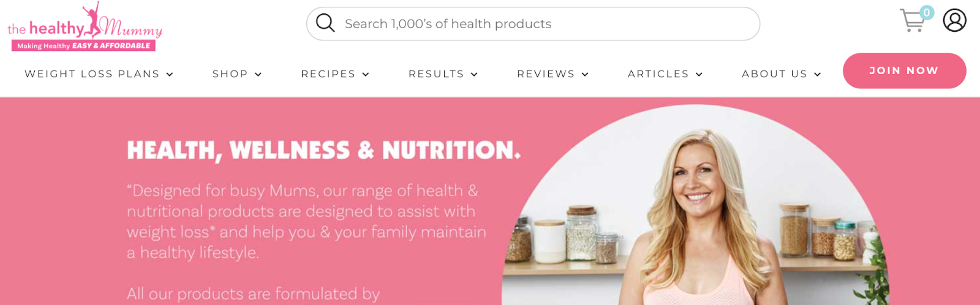This screenshot has width=980, height=305.
Task: Click the magnifying glass search icon
Action: (325, 23)
